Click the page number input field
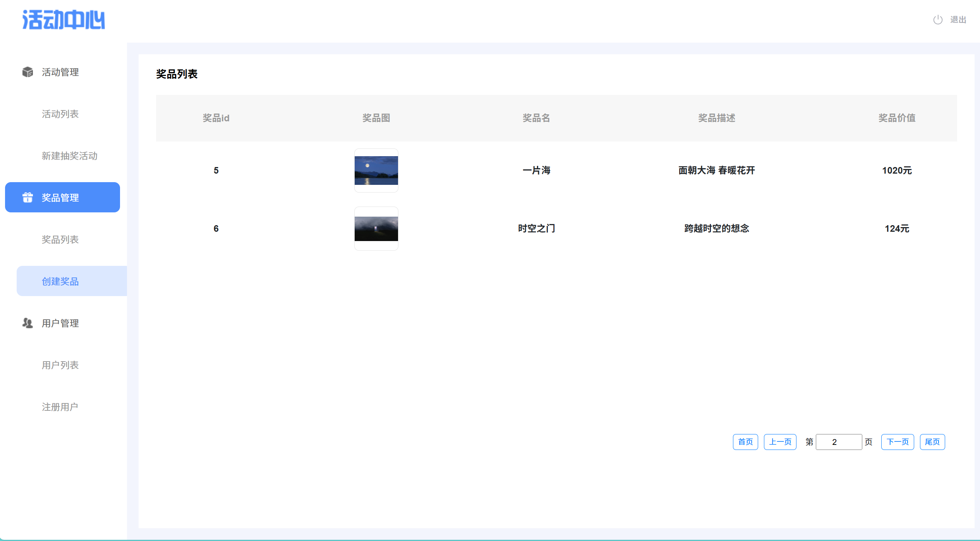Viewport: 980px width, 541px height. (x=838, y=442)
